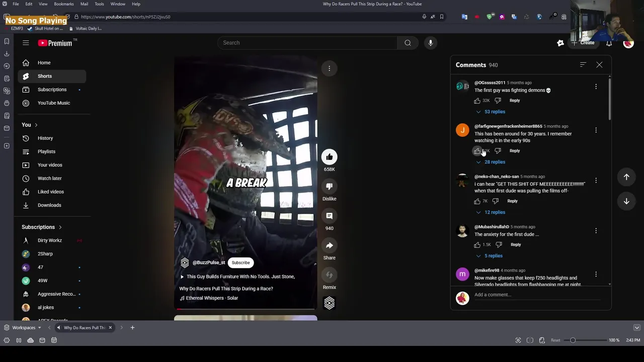
Task: Click the YouTube search box
Action: [x=307, y=43]
